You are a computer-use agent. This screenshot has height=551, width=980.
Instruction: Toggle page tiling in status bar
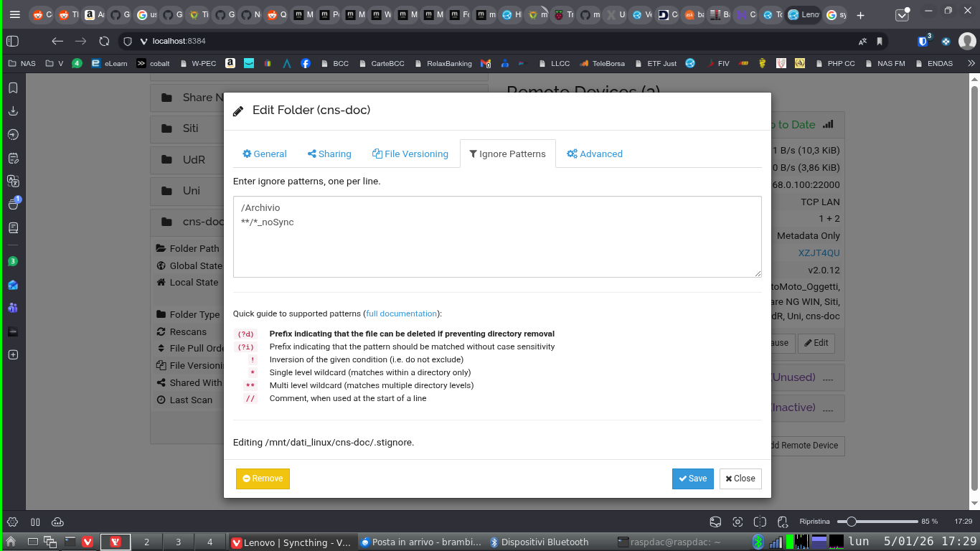[x=760, y=522]
